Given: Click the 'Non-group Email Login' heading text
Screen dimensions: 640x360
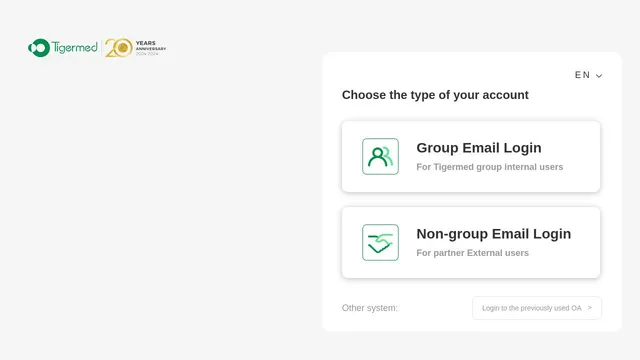Looking at the screenshot, I should pyautogui.click(x=493, y=234).
